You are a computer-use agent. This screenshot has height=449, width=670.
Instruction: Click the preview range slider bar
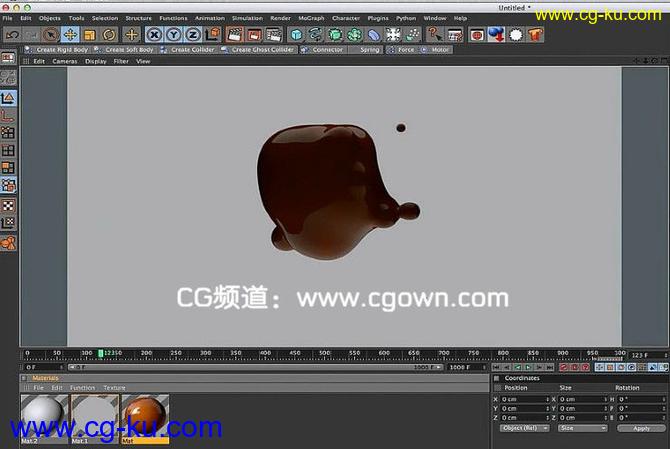tap(256, 367)
